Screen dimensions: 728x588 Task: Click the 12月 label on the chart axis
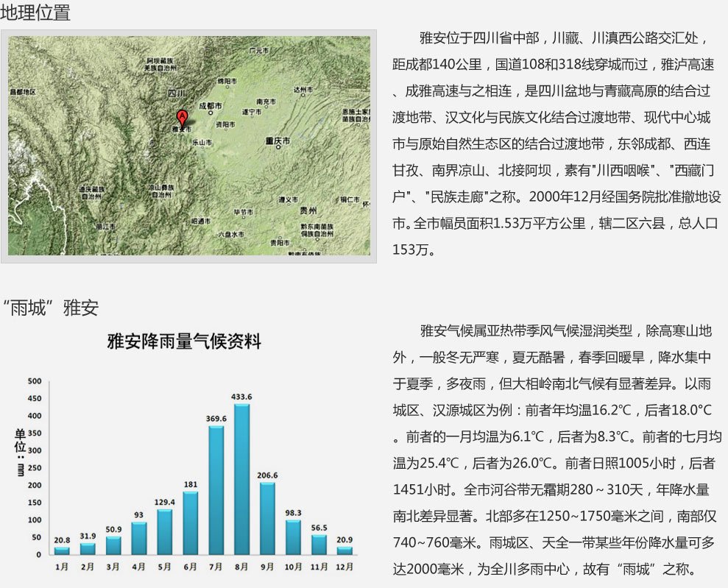(x=344, y=567)
